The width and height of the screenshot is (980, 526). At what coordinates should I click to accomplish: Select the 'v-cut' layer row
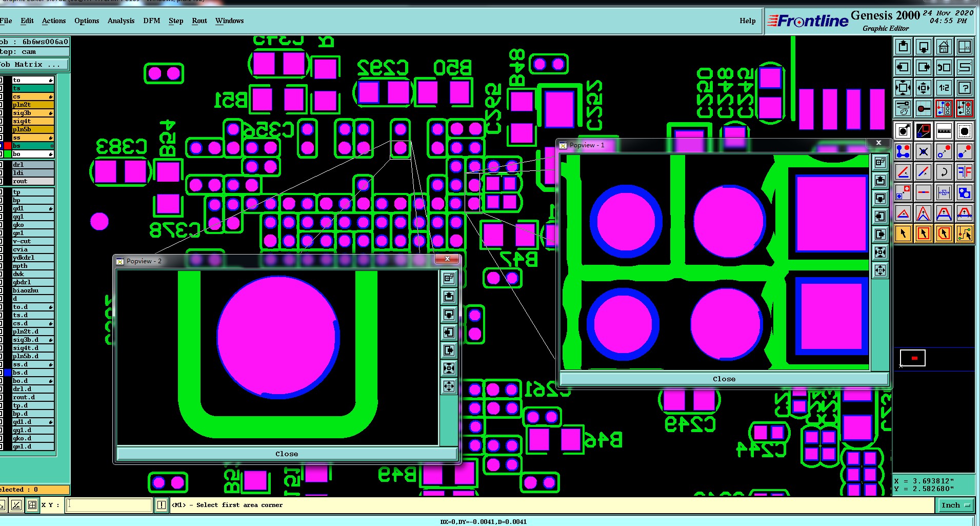tap(33, 241)
